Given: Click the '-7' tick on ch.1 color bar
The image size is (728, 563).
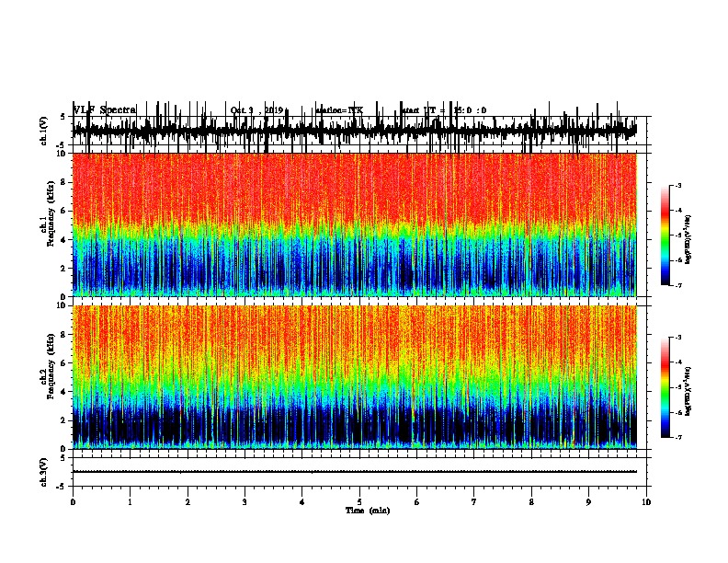Looking at the screenshot, I should tap(677, 285).
